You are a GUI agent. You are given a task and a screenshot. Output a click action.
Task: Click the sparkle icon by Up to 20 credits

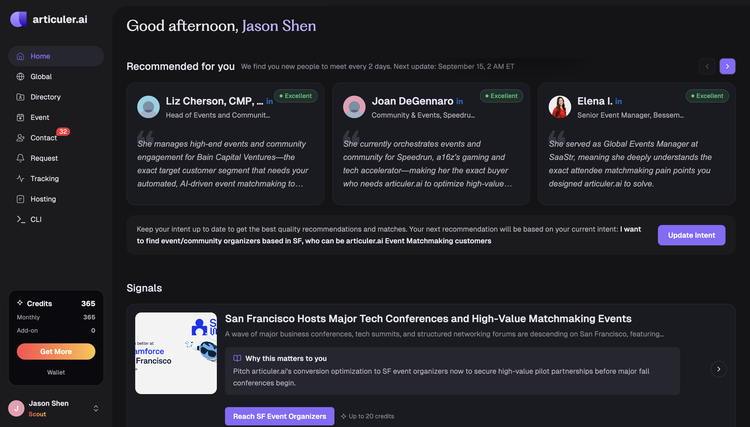(343, 416)
